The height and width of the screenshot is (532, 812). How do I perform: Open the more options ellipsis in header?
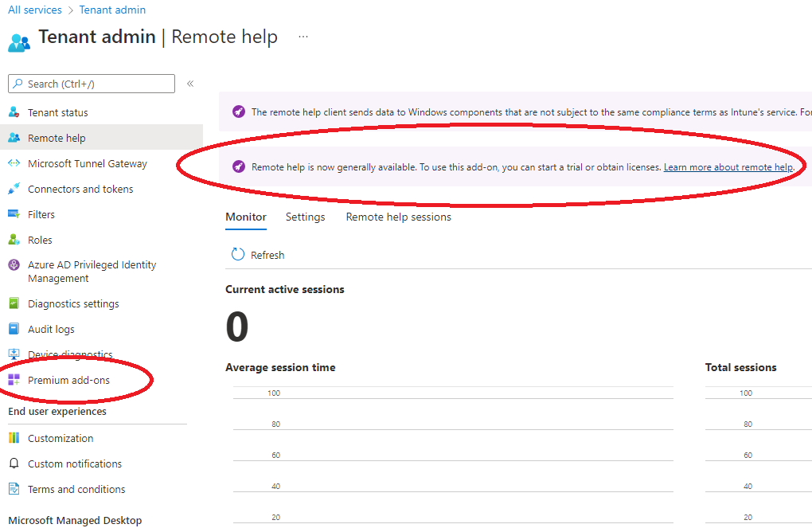click(x=303, y=37)
